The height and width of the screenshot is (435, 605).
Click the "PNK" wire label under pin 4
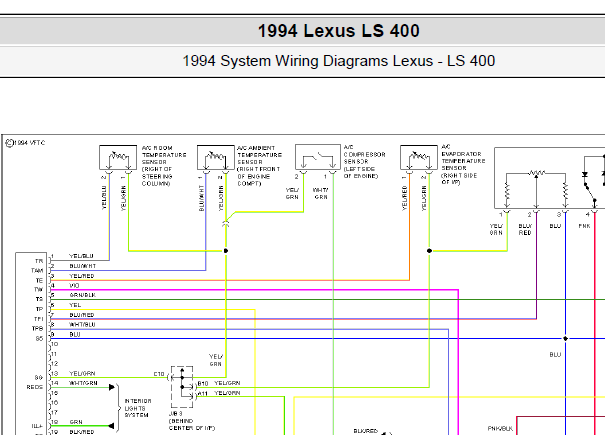585,226
